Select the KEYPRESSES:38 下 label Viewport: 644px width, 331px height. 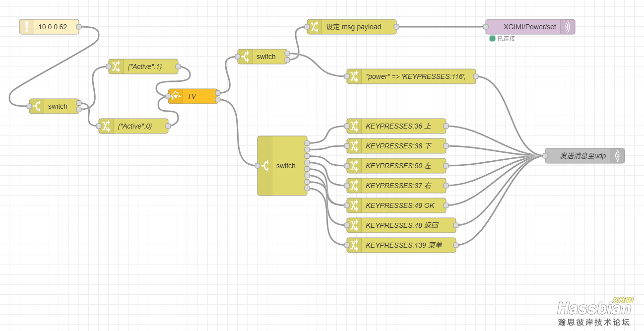click(398, 146)
